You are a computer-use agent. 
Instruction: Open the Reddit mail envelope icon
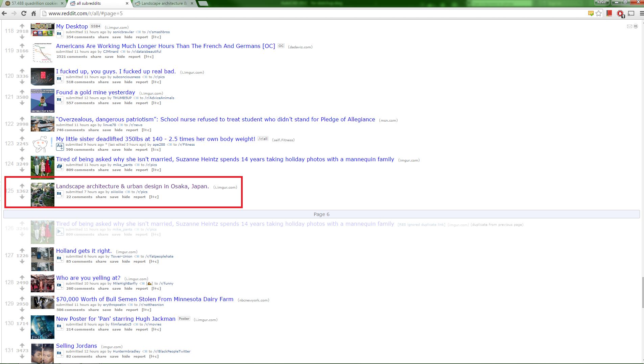click(629, 26)
